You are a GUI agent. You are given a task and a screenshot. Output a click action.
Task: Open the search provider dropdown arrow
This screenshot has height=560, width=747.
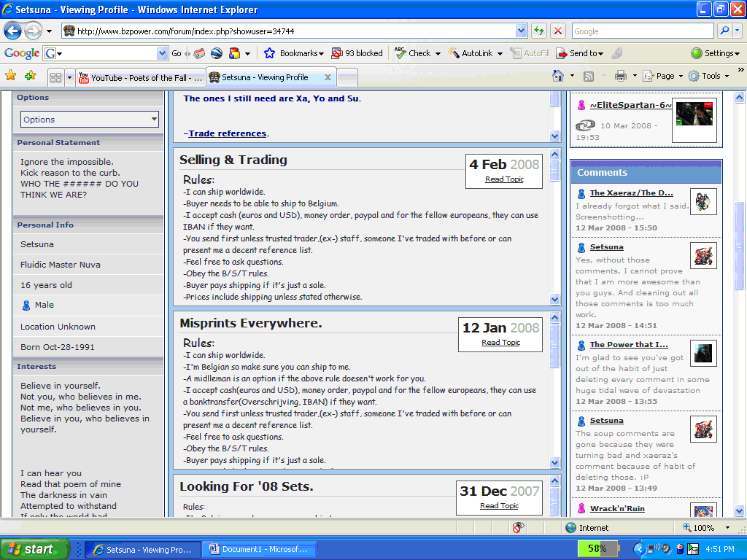(x=737, y=31)
